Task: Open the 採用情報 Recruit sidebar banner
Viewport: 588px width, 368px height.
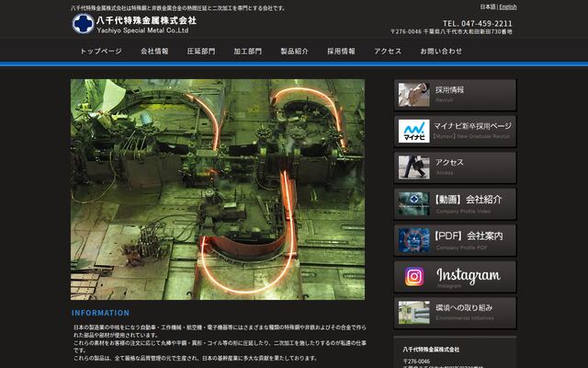Action: point(455,95)
